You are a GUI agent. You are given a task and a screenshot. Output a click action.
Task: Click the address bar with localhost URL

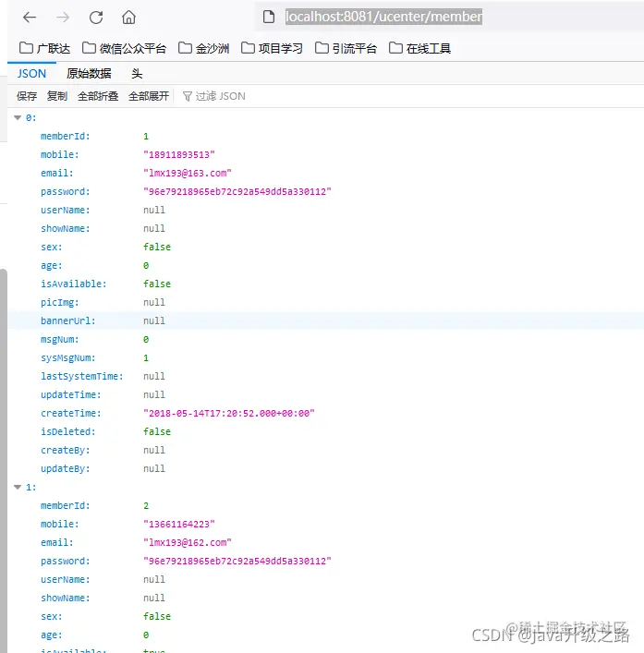(450, 17)
